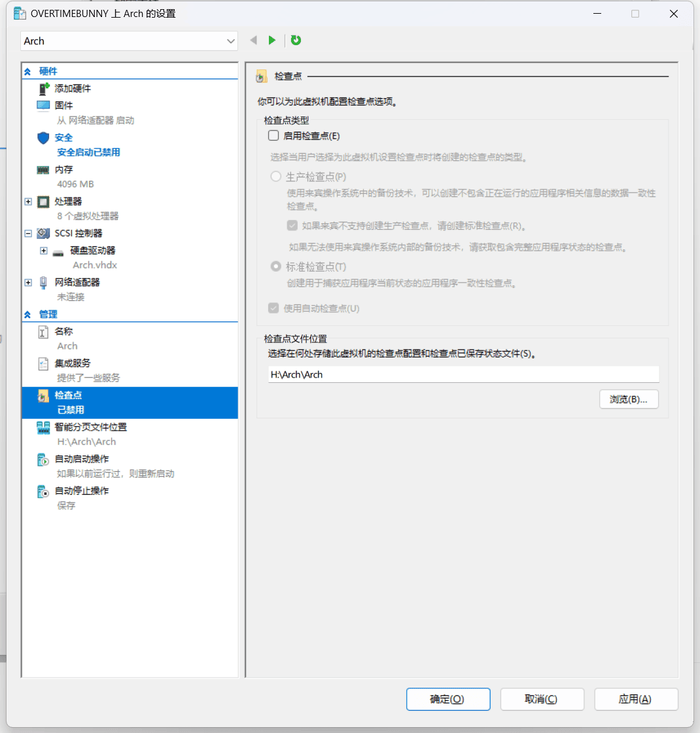Open the 固件 firmware settings icon

coord(43,105)
